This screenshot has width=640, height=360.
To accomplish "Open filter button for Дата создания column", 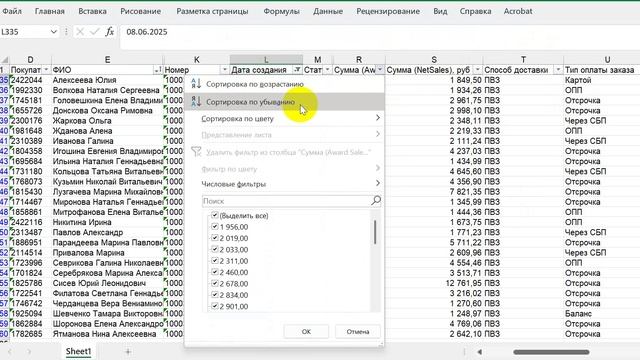I will click(x=298, y=70).
